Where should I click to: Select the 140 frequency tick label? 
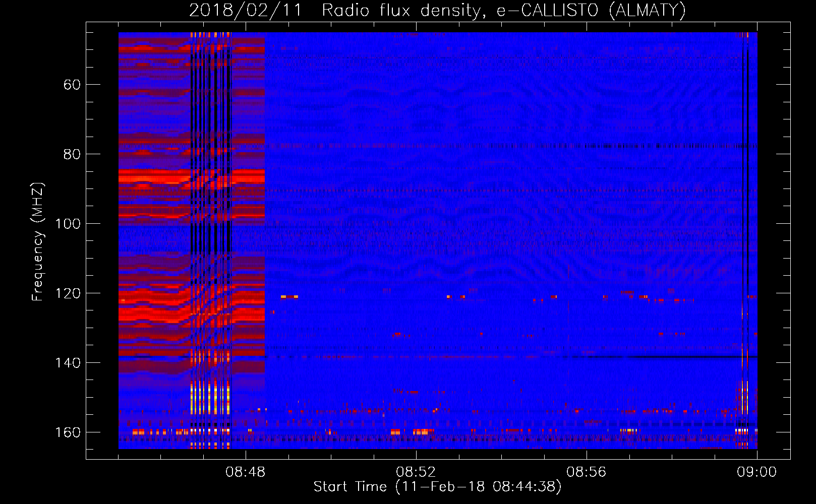click(x=68, y=363)
